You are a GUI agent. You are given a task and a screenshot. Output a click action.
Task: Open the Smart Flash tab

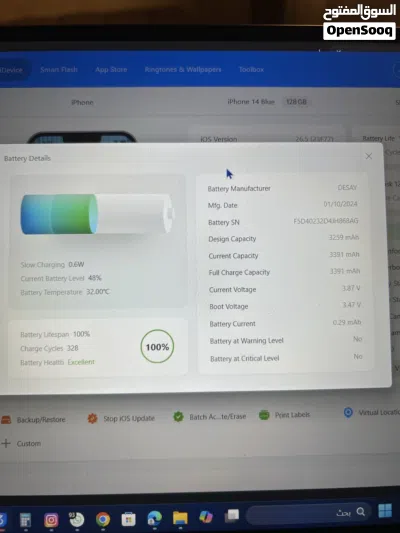59,70
